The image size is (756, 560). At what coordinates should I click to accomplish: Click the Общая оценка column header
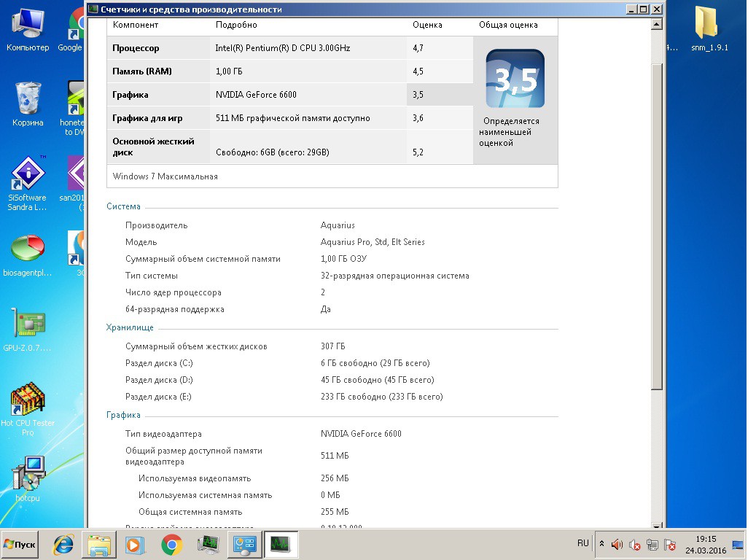point(508,25)
